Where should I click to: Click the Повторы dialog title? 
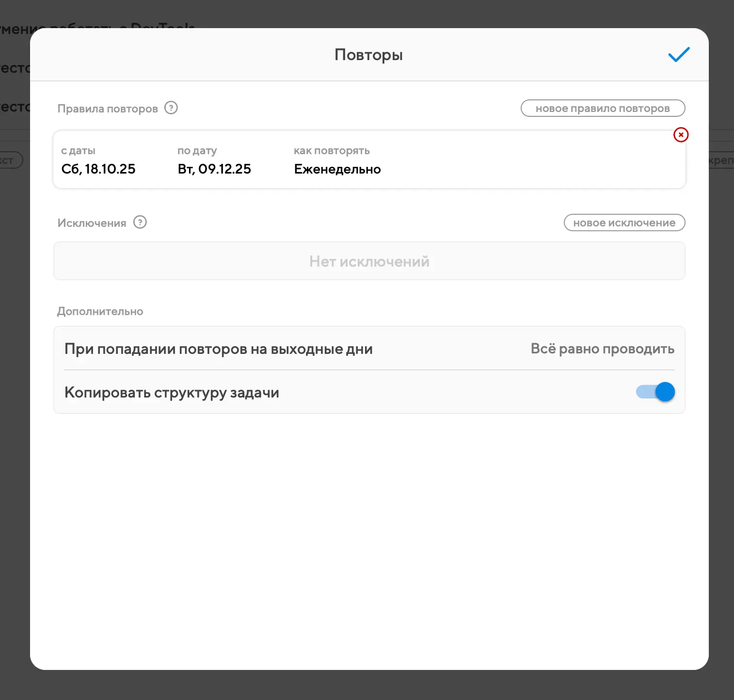click(368, 55)
